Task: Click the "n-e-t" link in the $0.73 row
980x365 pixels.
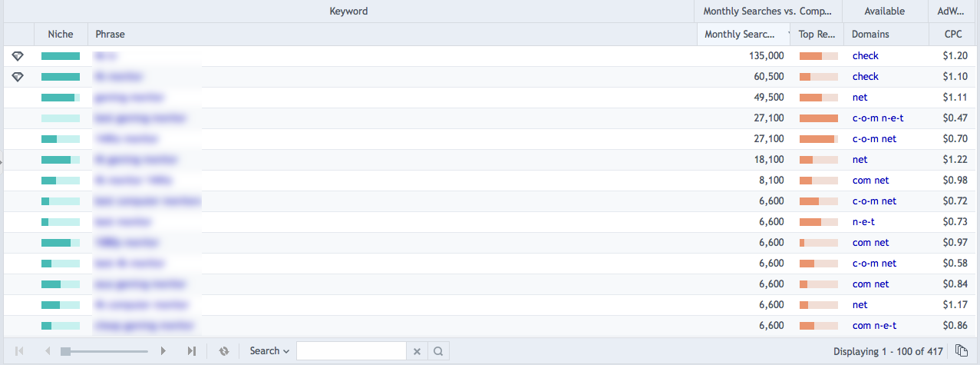Action: click(x=863, y=222)
